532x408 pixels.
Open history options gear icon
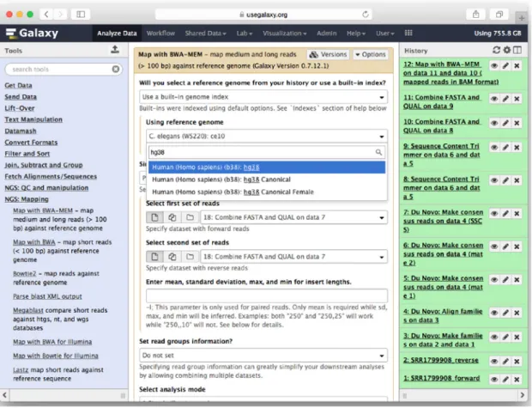click(507, 51)
